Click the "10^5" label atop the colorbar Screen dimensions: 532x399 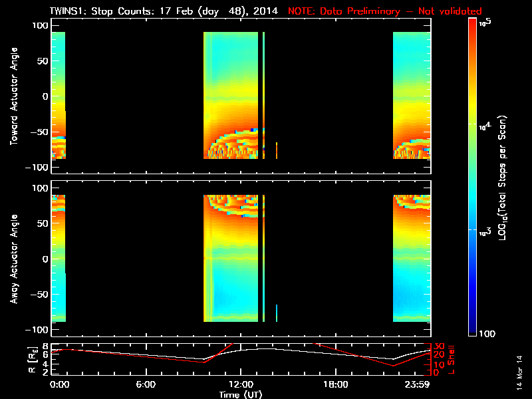tap(485, 23)
